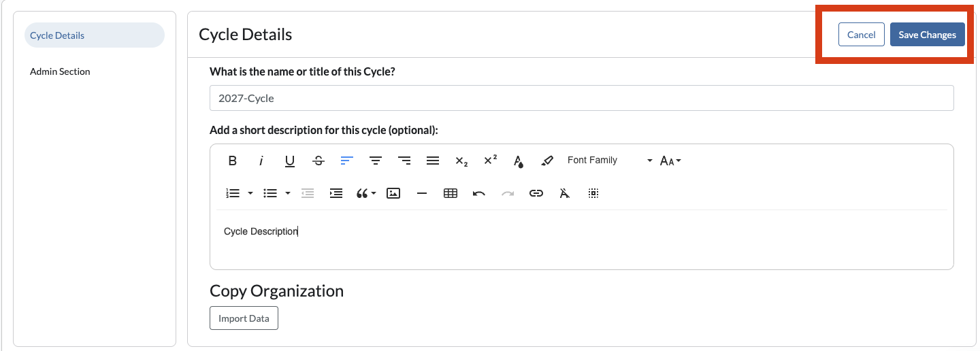Undo the last edit
Viewport: 980px width, 351px height.
tap(479, 193)
